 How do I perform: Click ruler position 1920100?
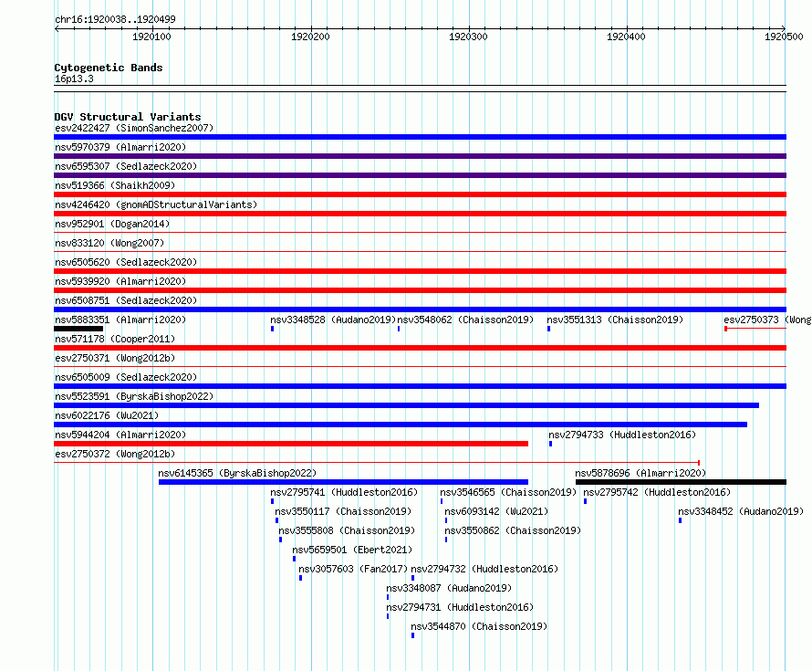[151, 37]
